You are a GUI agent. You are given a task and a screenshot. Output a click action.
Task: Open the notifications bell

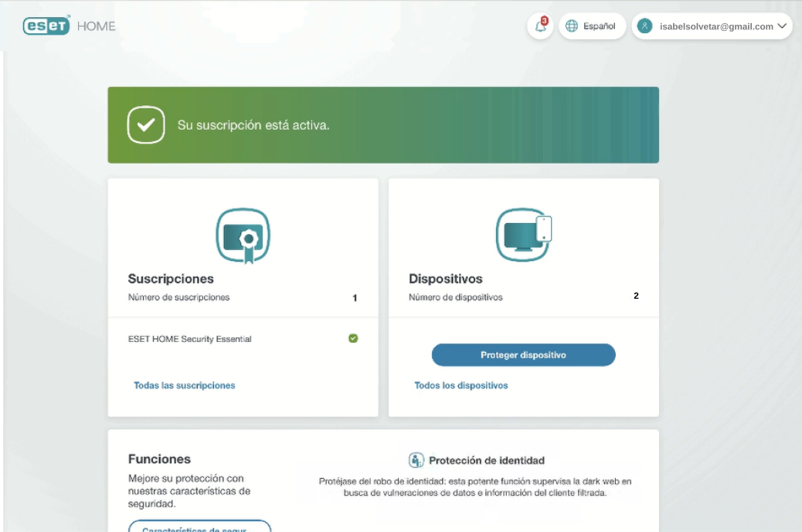coord(541,26)
